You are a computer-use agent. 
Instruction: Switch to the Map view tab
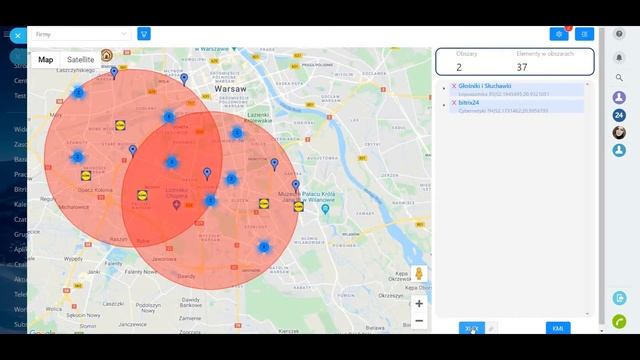46,60
